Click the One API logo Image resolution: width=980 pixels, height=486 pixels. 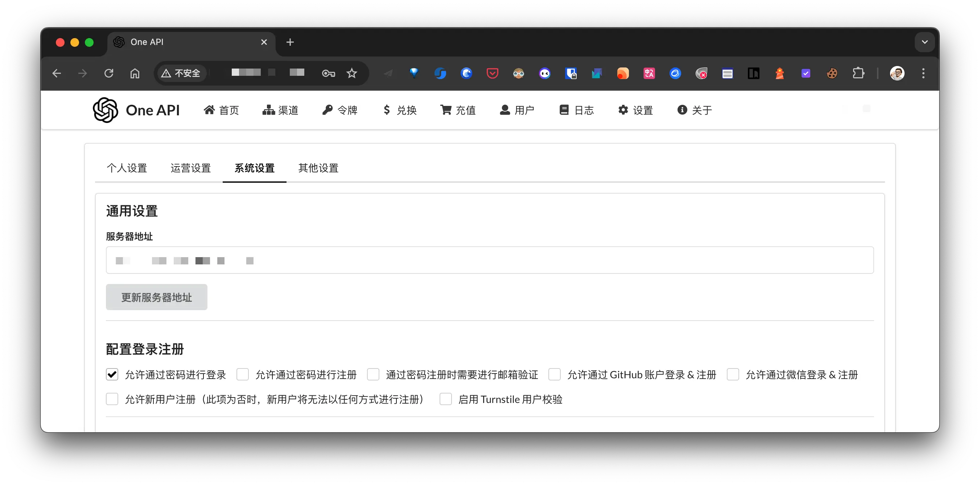105,110
